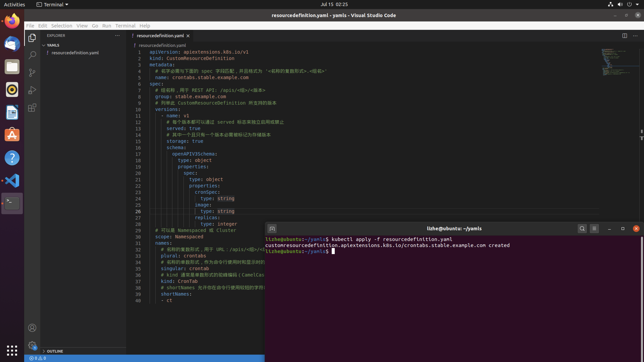Click errors and warnings status bar entry
Image resolution: width=644 pixels, height=362 pixels.
click(x=38, y=358)
